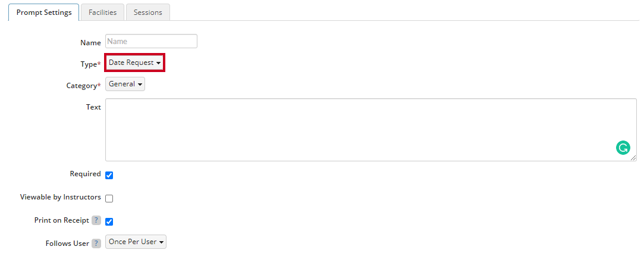The image size is (644, 259).
Task: Open the Type dropdown showing Date Request
Action: [135, 63]
